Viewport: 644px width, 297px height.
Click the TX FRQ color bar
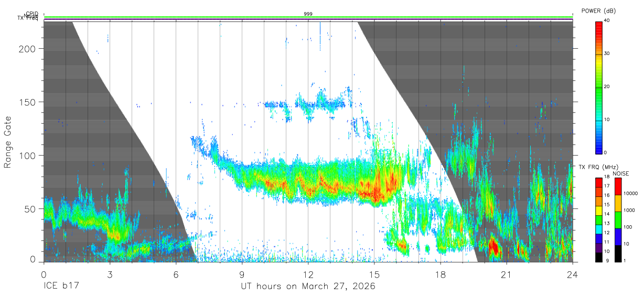tap(598, 220)
